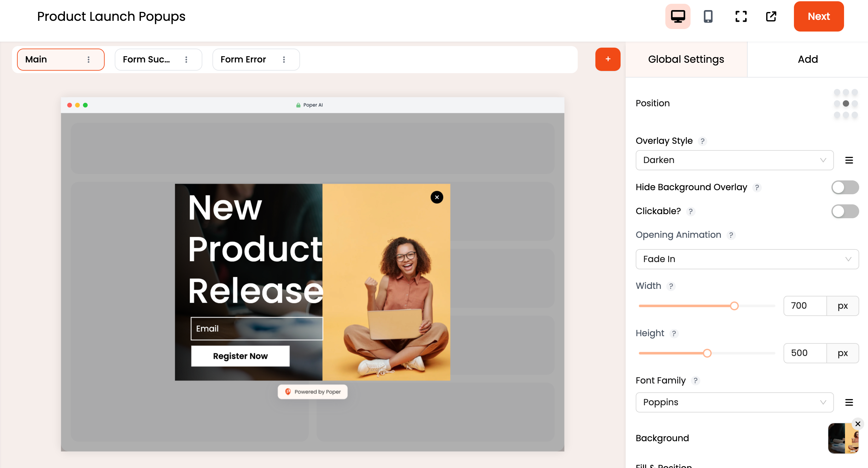Screen dimensions: 868x468
Task: Toggle the Clickable switch
Action: [843, 210]
